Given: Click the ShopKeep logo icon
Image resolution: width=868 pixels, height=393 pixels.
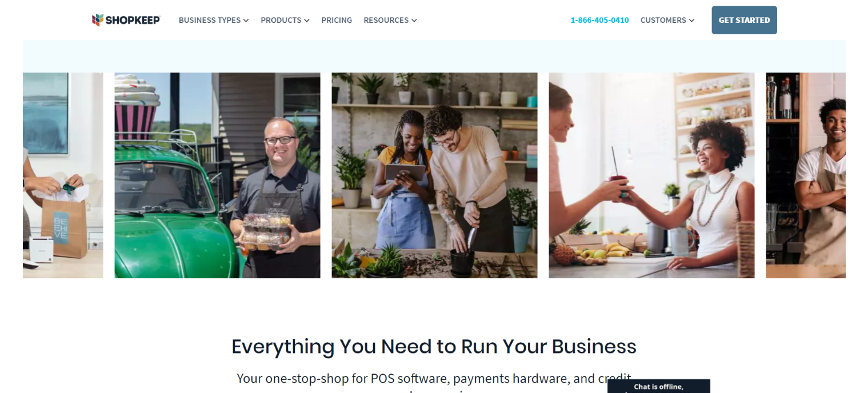Looking at the screenshot, I should click(98, 20).
